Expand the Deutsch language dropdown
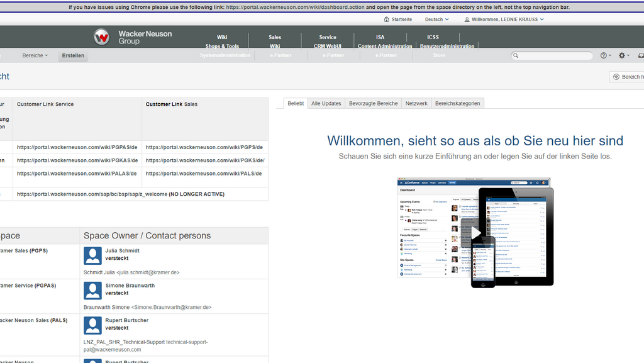 (x=436, y=20)
